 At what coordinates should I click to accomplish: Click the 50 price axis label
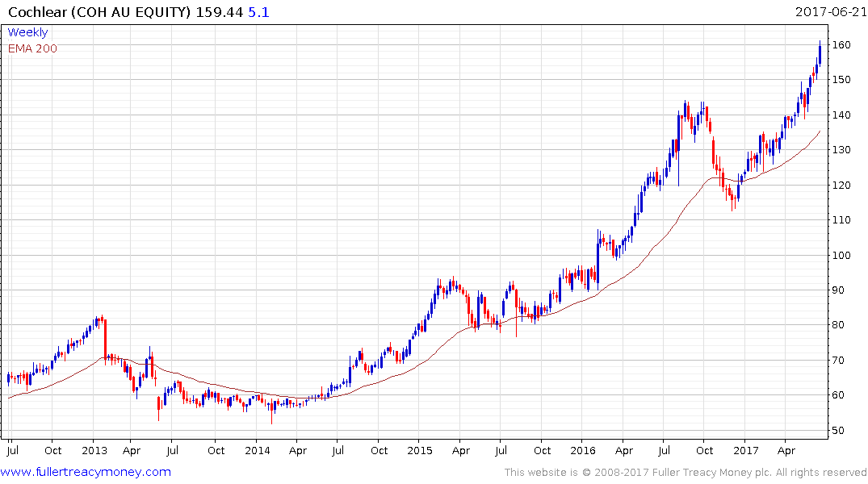(x=838, y=430)
